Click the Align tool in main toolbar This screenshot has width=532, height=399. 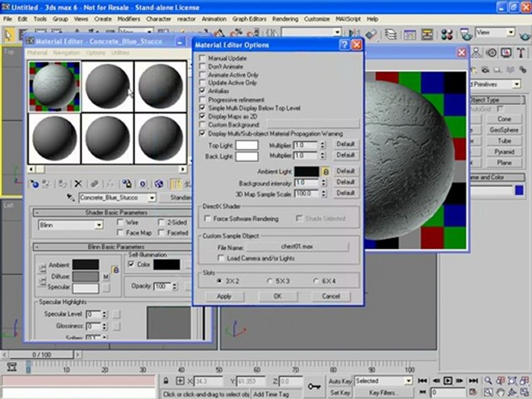371,34
